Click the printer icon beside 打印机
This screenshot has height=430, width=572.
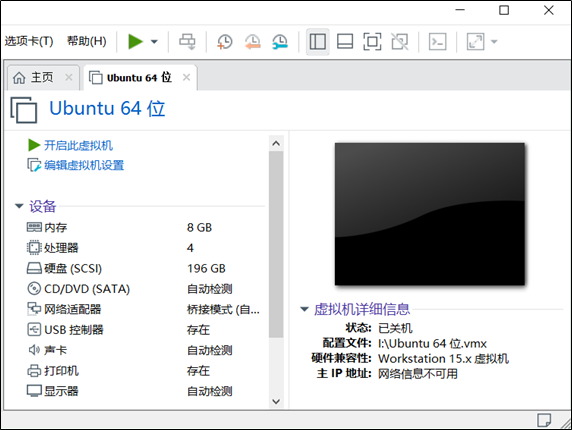tap(34, 371)
